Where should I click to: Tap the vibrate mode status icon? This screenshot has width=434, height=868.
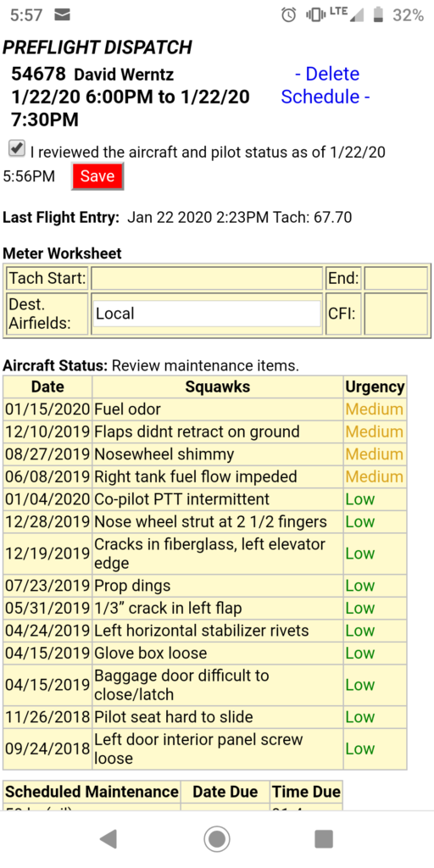coord(315,15)
